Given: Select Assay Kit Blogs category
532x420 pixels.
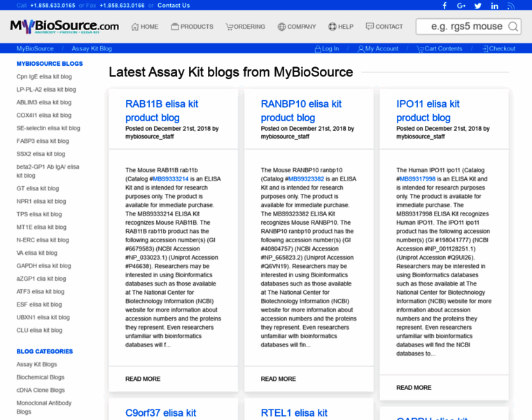Looking at the screenshot, I should click(36, 364).
